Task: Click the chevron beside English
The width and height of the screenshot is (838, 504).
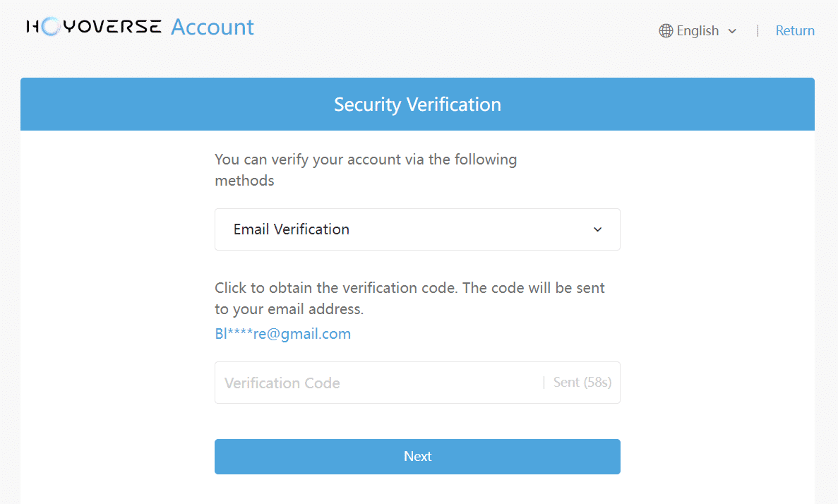Action: 732,31
